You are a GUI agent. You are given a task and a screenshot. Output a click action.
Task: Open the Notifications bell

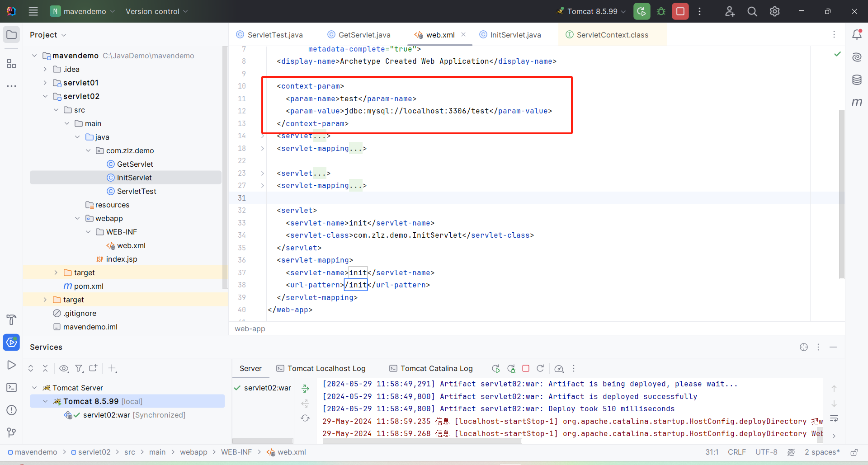pyautogui.click(x=858, y=34)
